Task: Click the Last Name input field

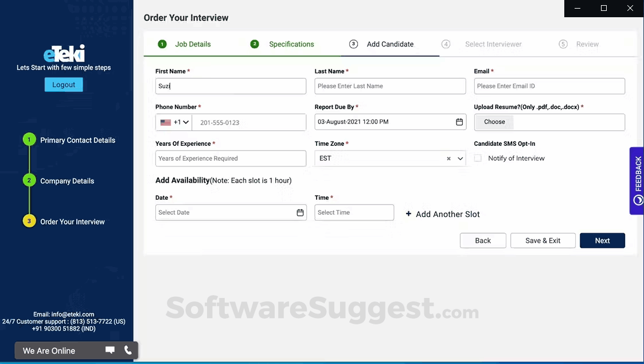Action: click(x=390, y=86)
